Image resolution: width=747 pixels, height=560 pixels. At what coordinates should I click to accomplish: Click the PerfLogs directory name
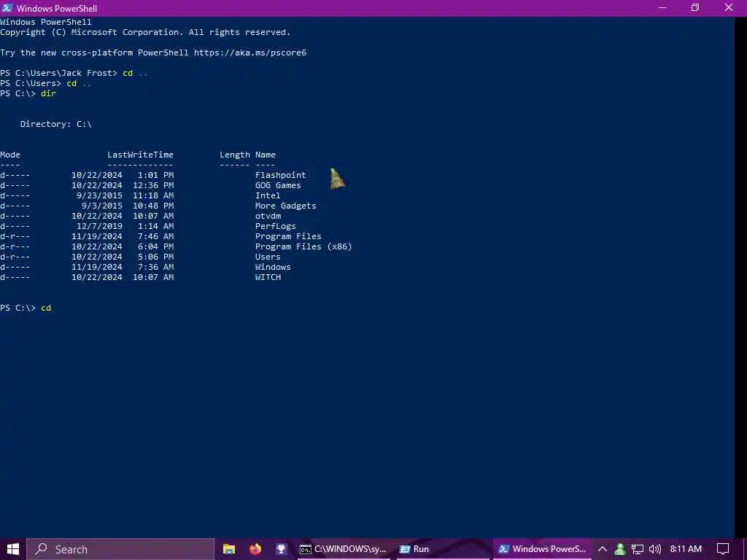(x=275, y=226)
